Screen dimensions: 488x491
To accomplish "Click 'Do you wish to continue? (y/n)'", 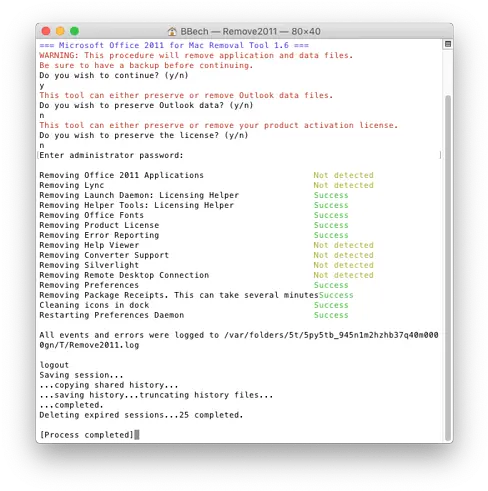I will pyautogui.click(x=114, y=75).
